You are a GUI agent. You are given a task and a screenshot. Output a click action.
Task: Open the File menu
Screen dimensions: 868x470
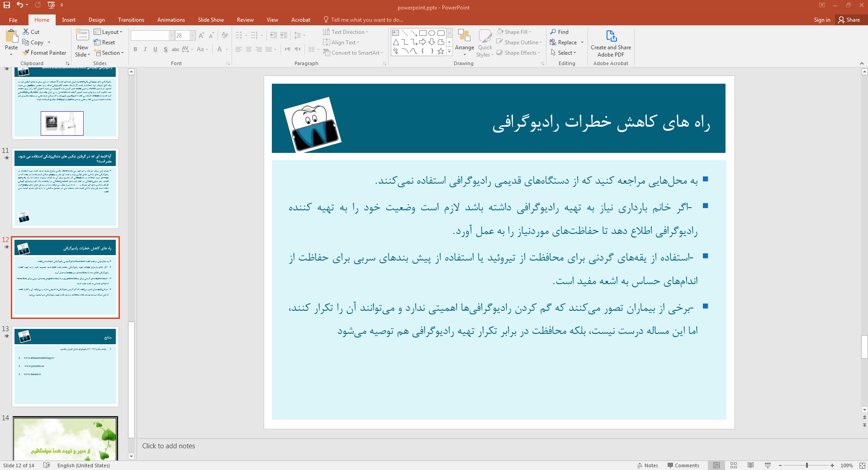tap(13, 20)
